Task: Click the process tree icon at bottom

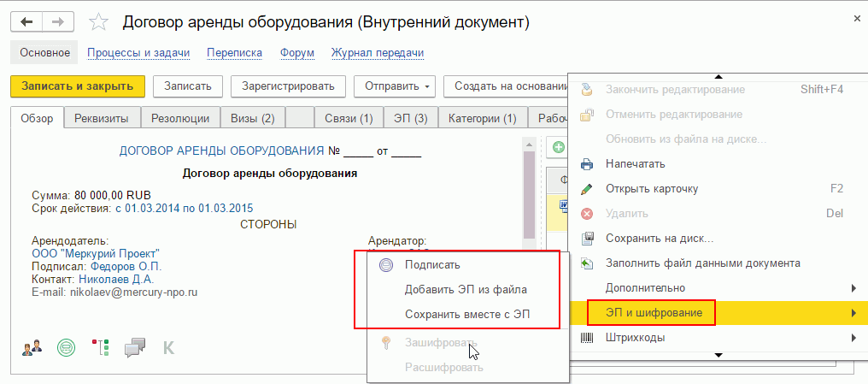Action: click(x=101, y=347)
